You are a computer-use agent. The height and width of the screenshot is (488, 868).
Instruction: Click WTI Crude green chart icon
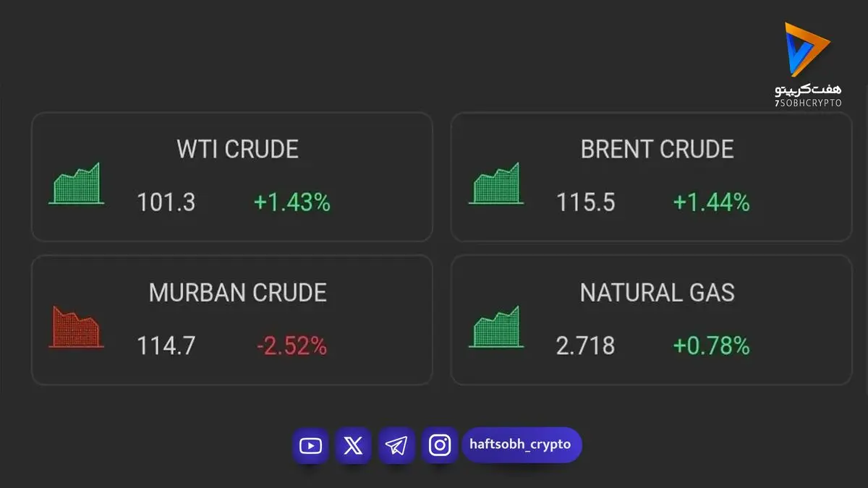[77, 184]
